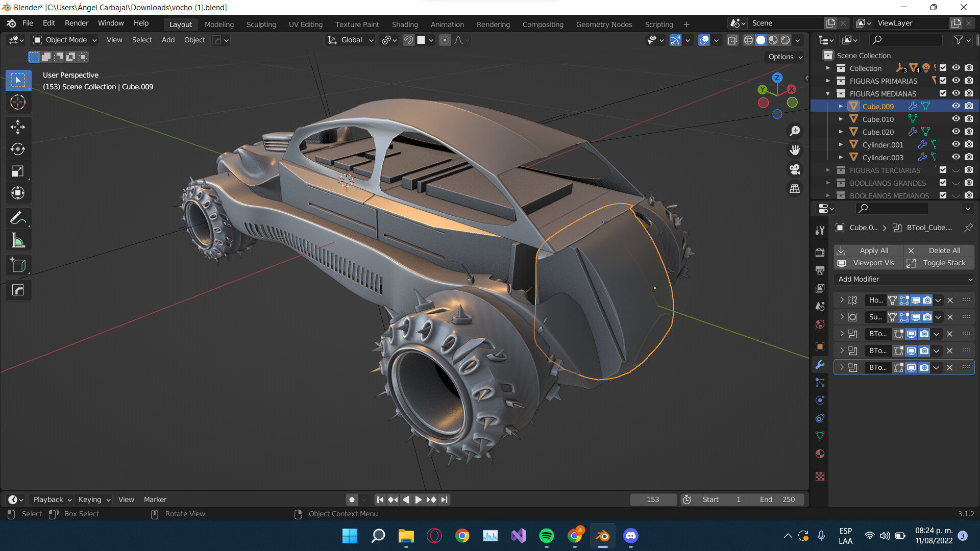The height and width of the screenshot is (551, 980).
Task: Expand the Subdivision Surface modifier panel
Action: (841, 317)
